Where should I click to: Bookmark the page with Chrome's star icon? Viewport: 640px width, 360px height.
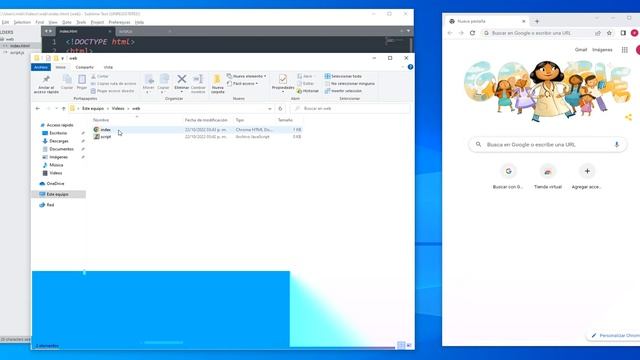[x=609, y=33]
